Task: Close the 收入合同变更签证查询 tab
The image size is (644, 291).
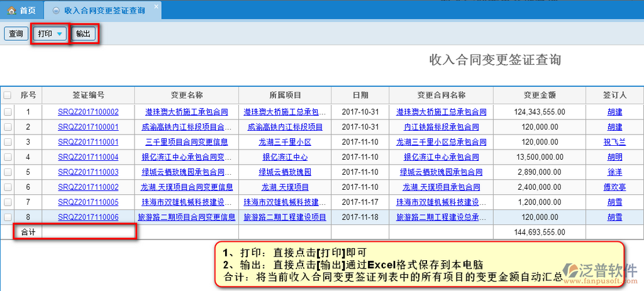Action: point(157,6)
